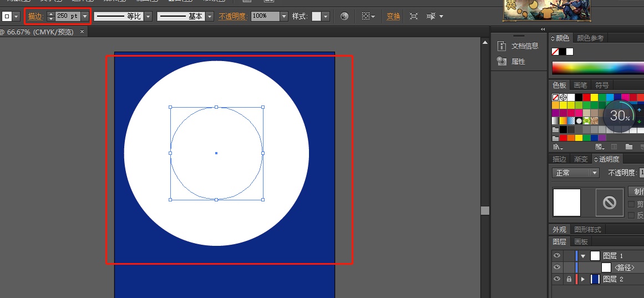Click the Recolor Artwork color wheel icon
The height and width of the screenshot is (298, 644).
coord(344,17)
